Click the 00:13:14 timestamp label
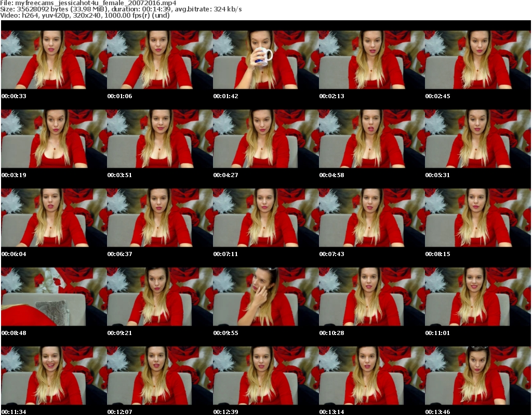Viewport: 532px width, 415px height. (x=331, y=411)
